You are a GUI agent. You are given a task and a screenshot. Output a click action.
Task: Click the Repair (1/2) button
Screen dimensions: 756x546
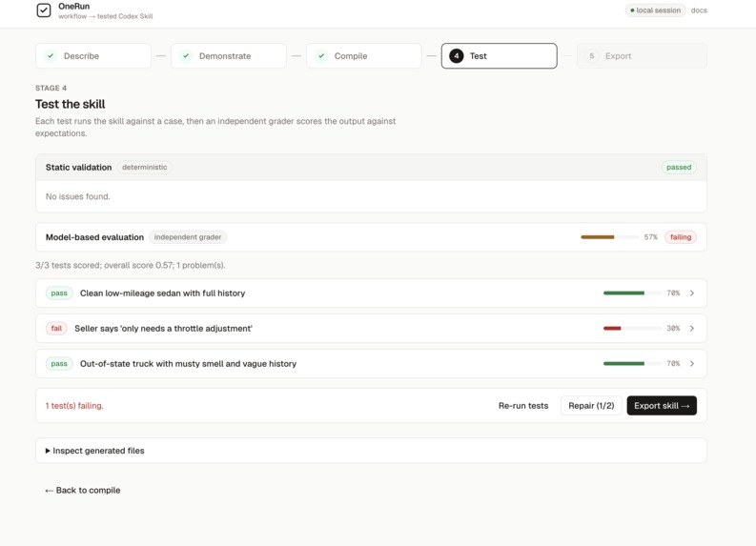pos(591,406)
